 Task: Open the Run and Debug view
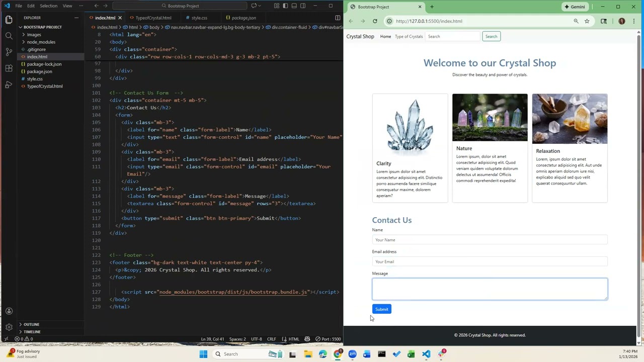9,84
